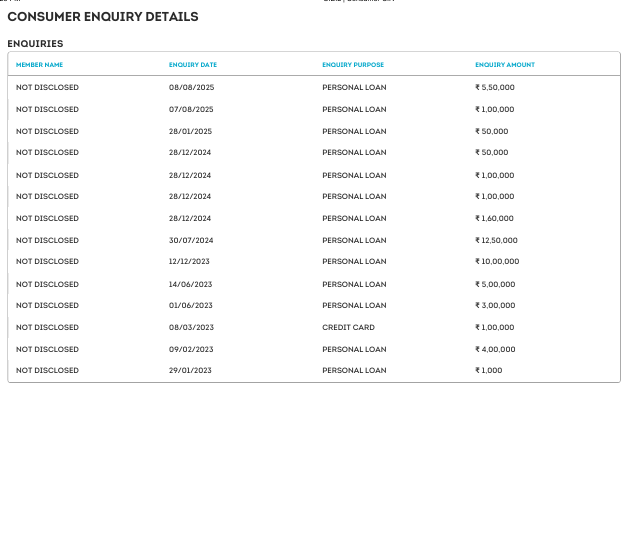Select the 12/12/2023 date entry
Viewport: 630px width, 557px height.
tap(190, 262)
